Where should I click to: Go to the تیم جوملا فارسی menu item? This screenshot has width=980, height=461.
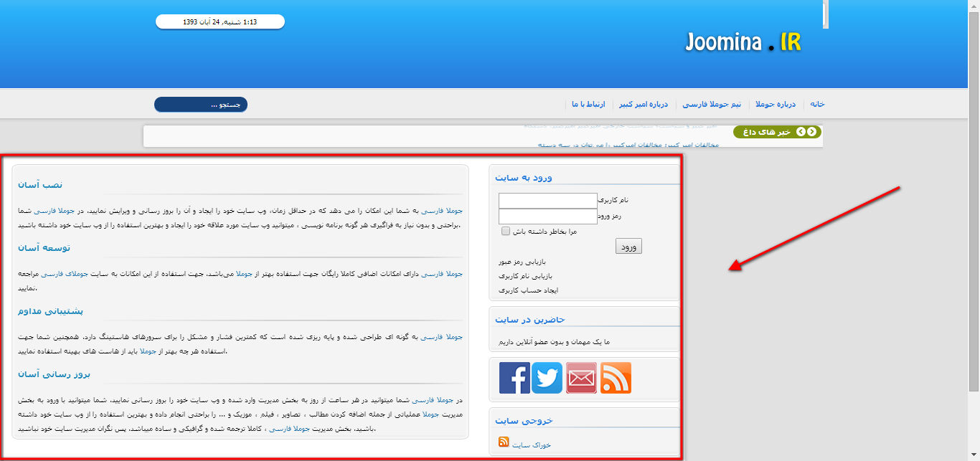pos(712,105)
